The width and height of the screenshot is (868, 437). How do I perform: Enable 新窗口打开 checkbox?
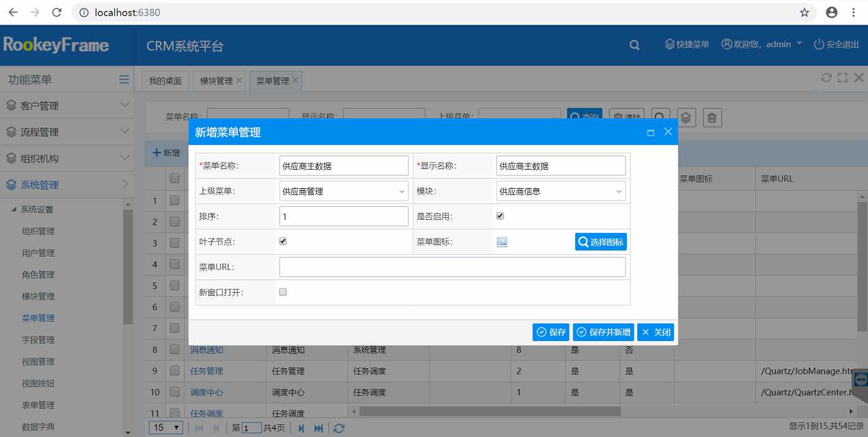point(283,292)
